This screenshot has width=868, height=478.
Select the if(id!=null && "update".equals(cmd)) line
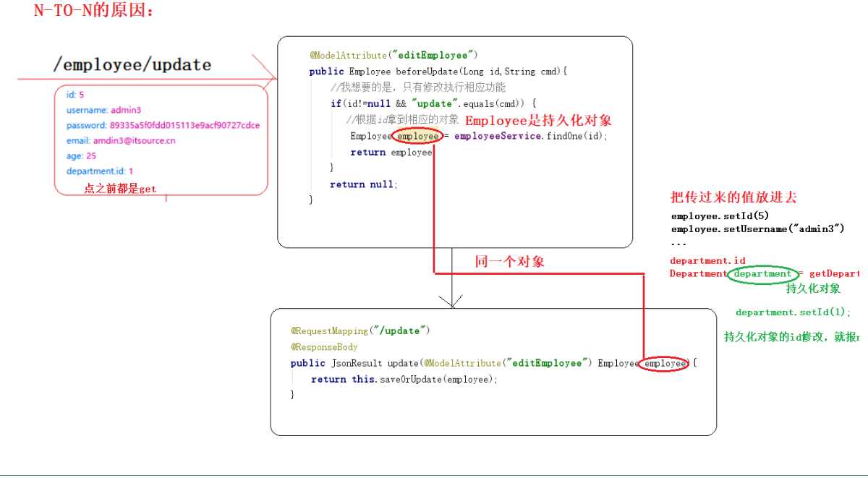click(433, 103)
